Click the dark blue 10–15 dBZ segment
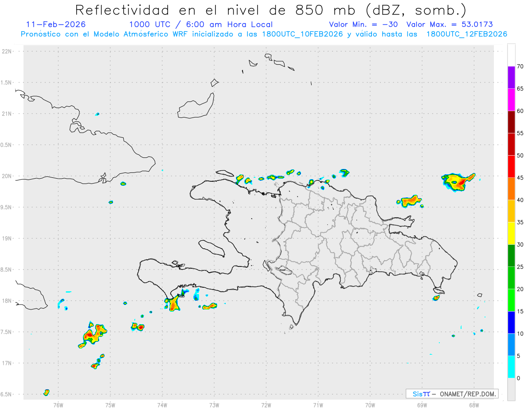532x411 pixels. point(511,323)
